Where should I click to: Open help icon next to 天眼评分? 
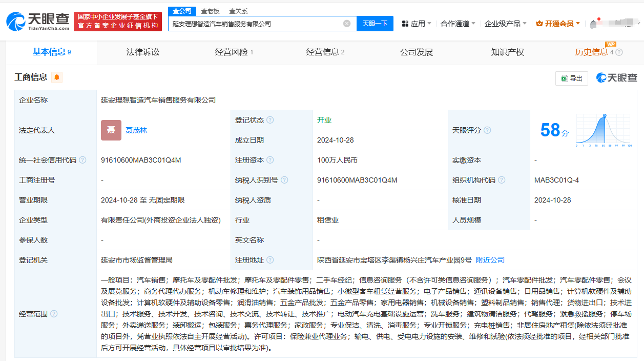(487, 130)
